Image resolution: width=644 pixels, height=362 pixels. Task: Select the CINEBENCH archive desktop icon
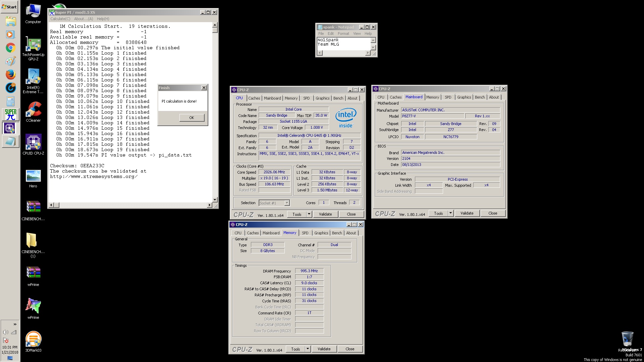pyautogui.click(x=33, y=210)
